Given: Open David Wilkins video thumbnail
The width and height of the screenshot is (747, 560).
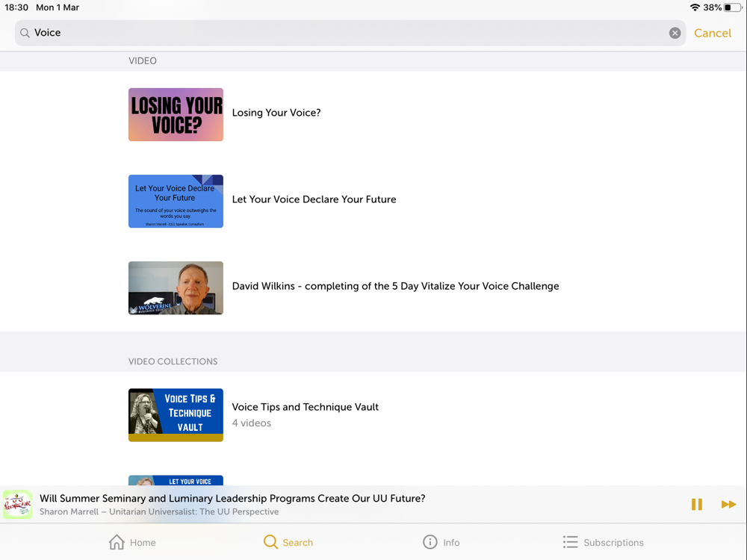Looking at the screenshot, I should coord(176,287).
